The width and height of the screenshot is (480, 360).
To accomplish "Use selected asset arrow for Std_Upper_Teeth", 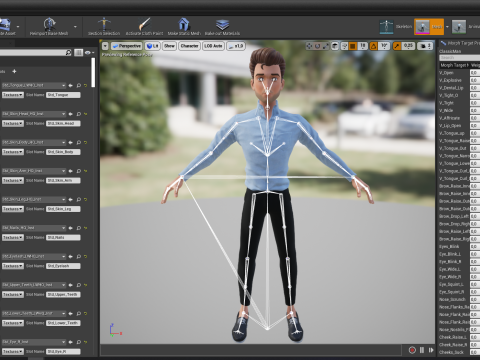I will point(70,285).
